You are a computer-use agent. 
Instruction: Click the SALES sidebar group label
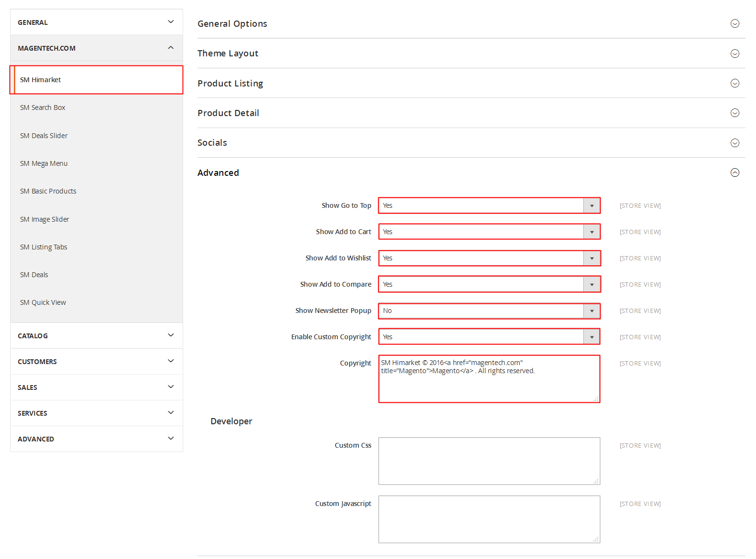[x=27, y=387]
